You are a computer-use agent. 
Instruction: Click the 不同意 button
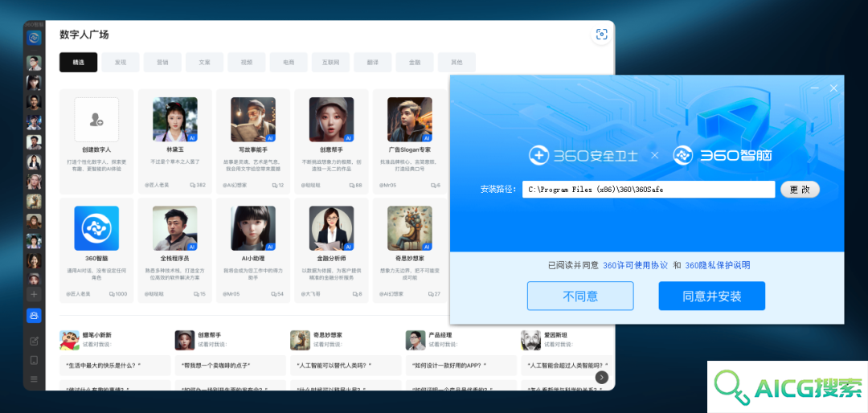pos(580,296)
